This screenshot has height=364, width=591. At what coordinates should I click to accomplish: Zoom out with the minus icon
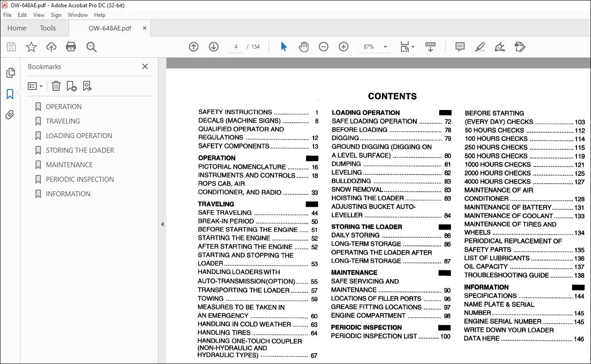click(324, 47)
